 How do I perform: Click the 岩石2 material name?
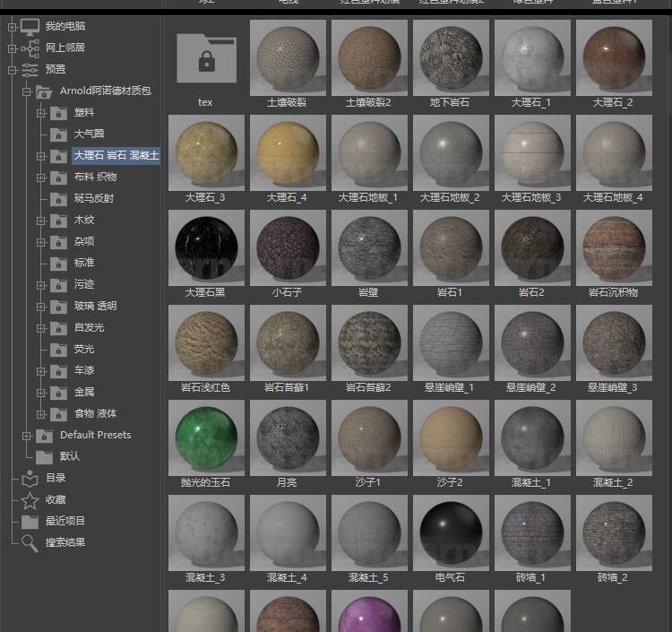click(x=531, y=293)
